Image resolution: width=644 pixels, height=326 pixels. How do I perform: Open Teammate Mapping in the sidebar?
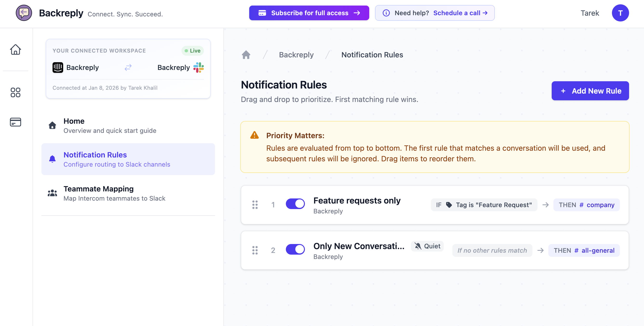[x=99, y=189]
